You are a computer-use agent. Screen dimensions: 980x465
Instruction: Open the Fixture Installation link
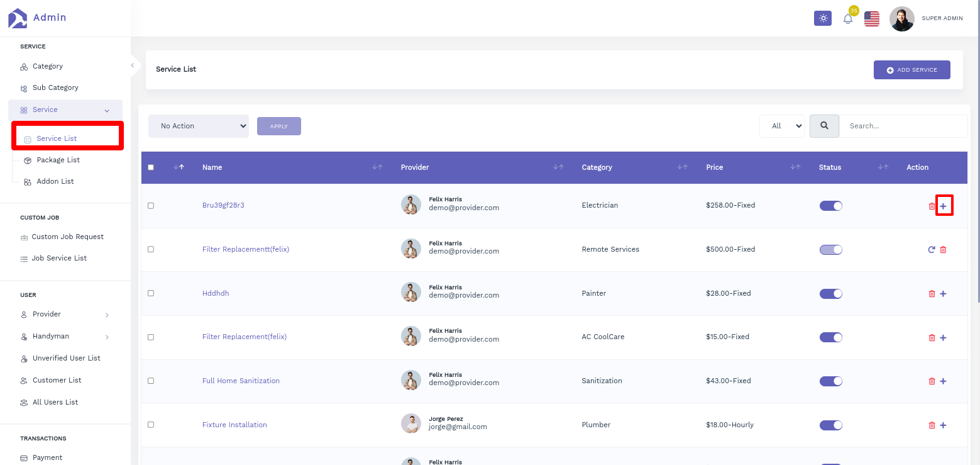(234, 425)
